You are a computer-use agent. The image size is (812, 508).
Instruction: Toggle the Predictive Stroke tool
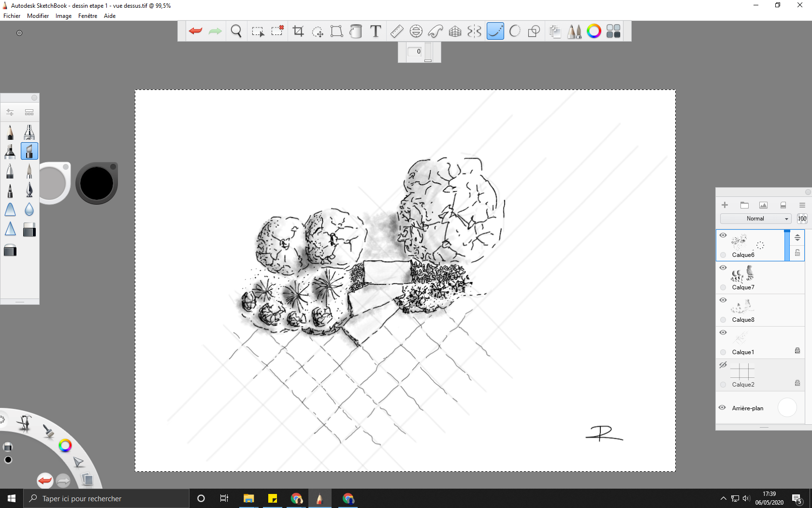click(515, 31)
